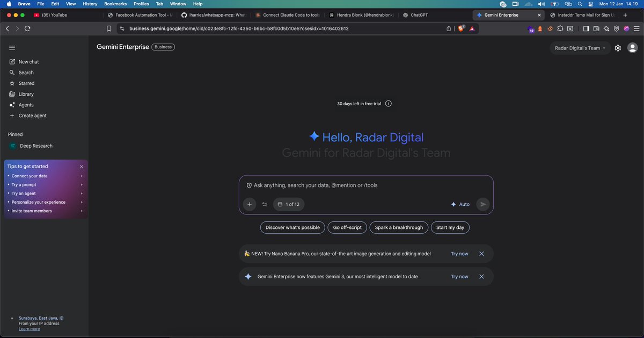Open Brave VPN shield icon

tap(616, 28)
